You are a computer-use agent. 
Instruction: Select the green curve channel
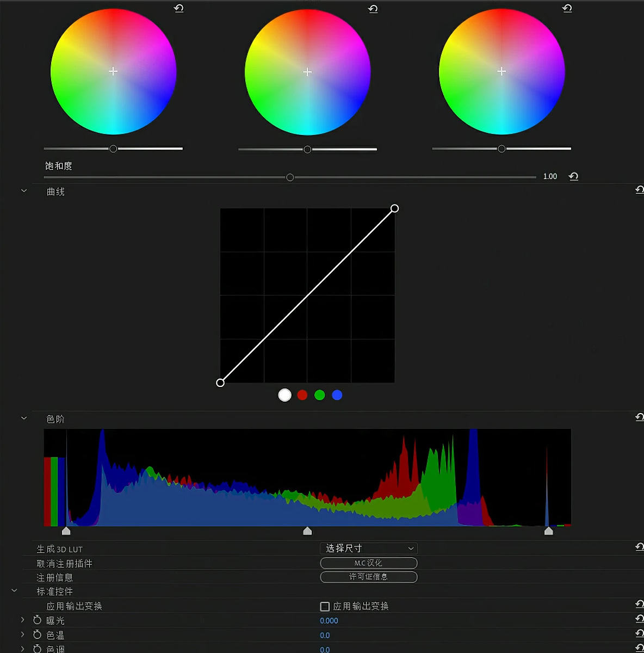320,395
